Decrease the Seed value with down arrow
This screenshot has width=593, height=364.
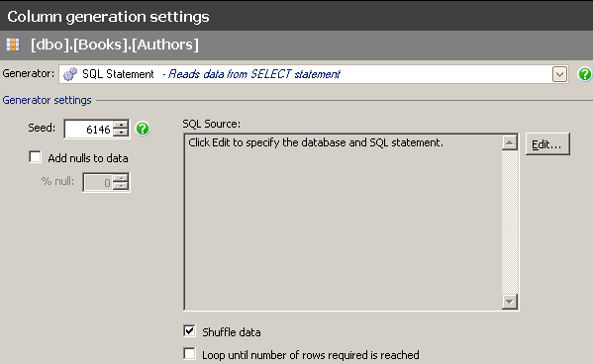(x=121, y=134)
